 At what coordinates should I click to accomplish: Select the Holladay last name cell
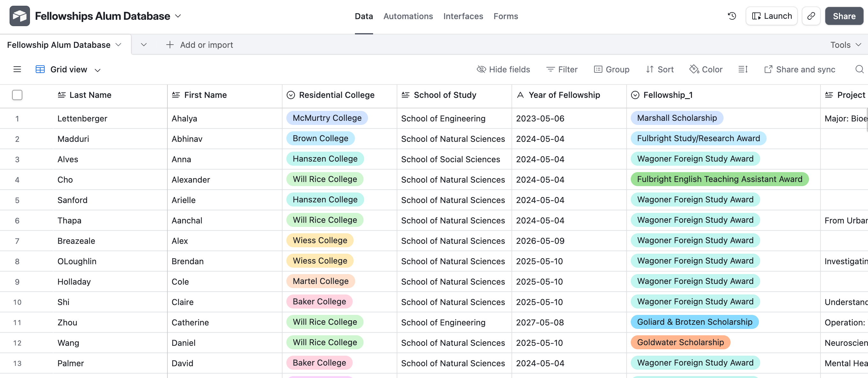tap(110, 282)
